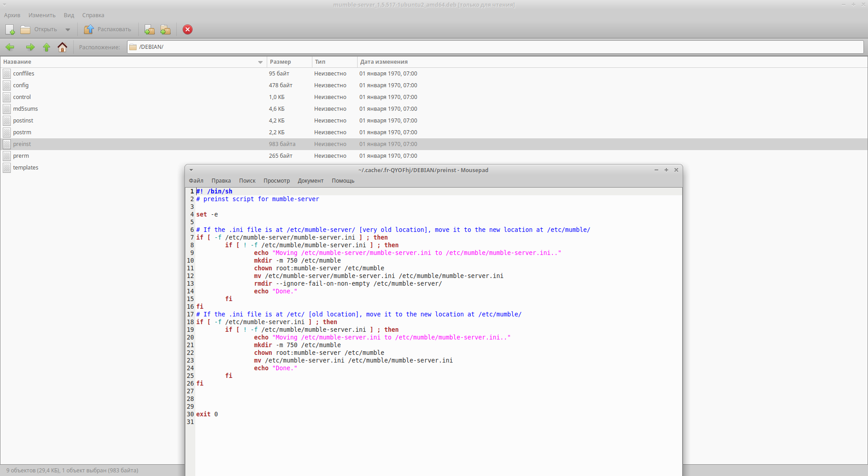868x476 pixels.
Task: Go back with the left arrow
Action: [10, 47]
